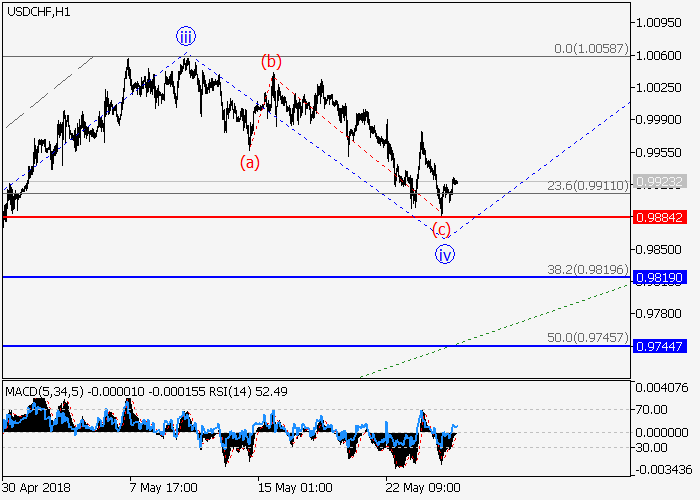Click the gray current price tag 0.99232
700x500 pixels.
[x=663, y=182]
